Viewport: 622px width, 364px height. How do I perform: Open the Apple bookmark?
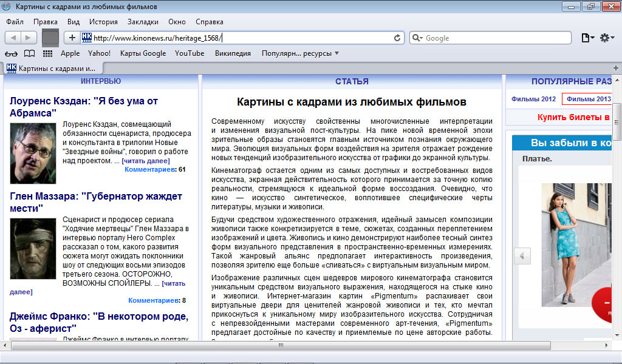70,53
